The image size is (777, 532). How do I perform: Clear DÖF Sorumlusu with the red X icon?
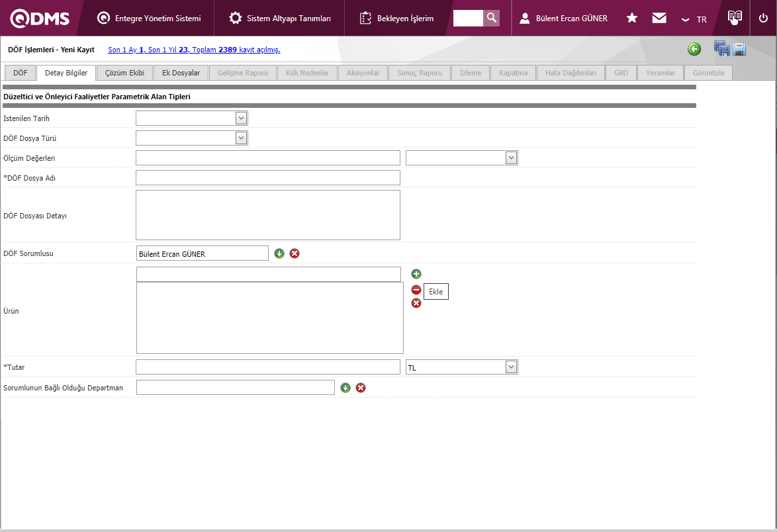coord(295,253)
